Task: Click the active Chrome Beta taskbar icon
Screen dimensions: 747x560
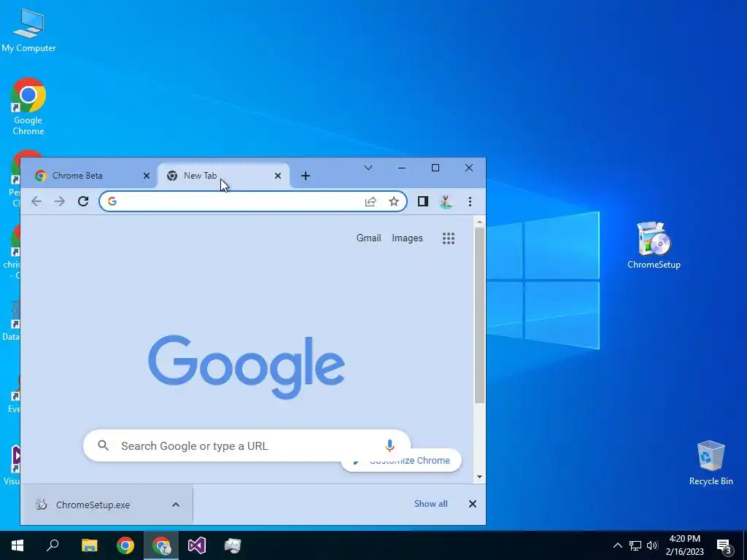Action: tap(161, 545)
